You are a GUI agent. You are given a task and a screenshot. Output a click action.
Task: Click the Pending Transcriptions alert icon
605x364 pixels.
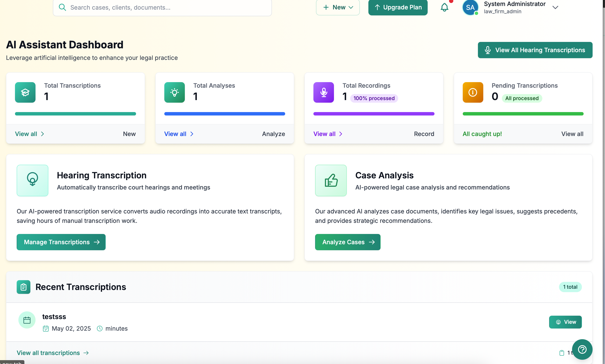473,92
